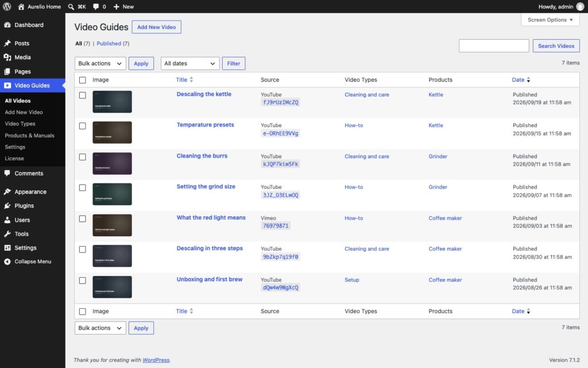588x368 pixels.
Task: Tick the select-all checkbox in table footer
Action: tap(83, 311)
